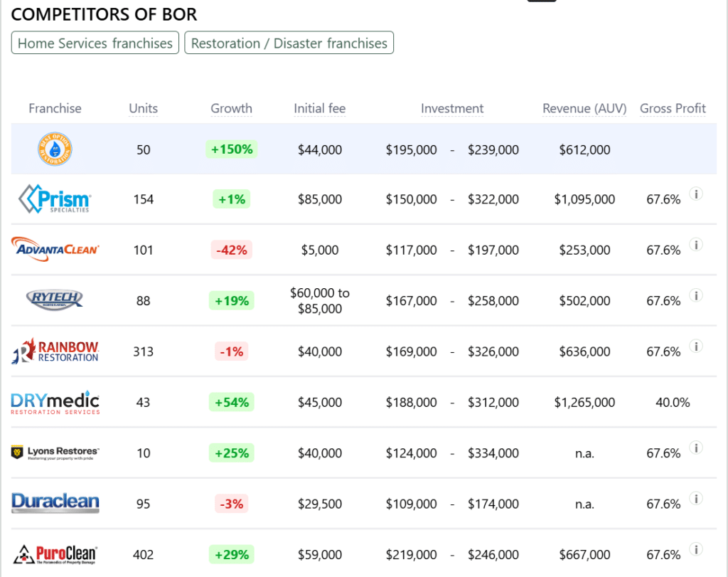The image size is (728, 577).
Task: Click the Best Option Restoration logo
Action: 55,149
